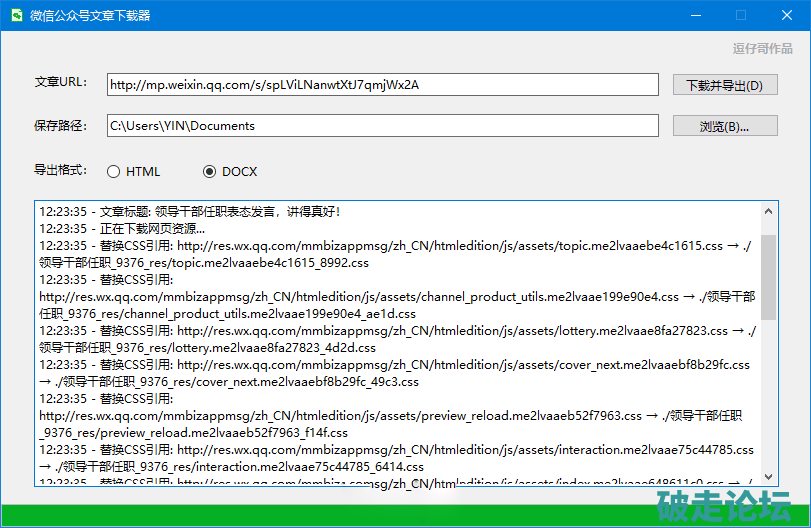
Task: Click the log scrollbar up arrow
Action: click(769, 211)
